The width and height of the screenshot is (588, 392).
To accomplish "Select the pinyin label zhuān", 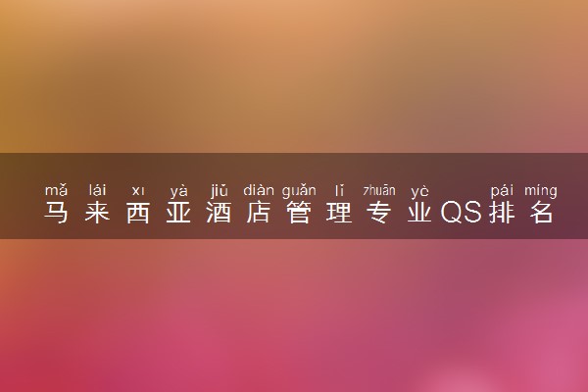I will [379, 190].
